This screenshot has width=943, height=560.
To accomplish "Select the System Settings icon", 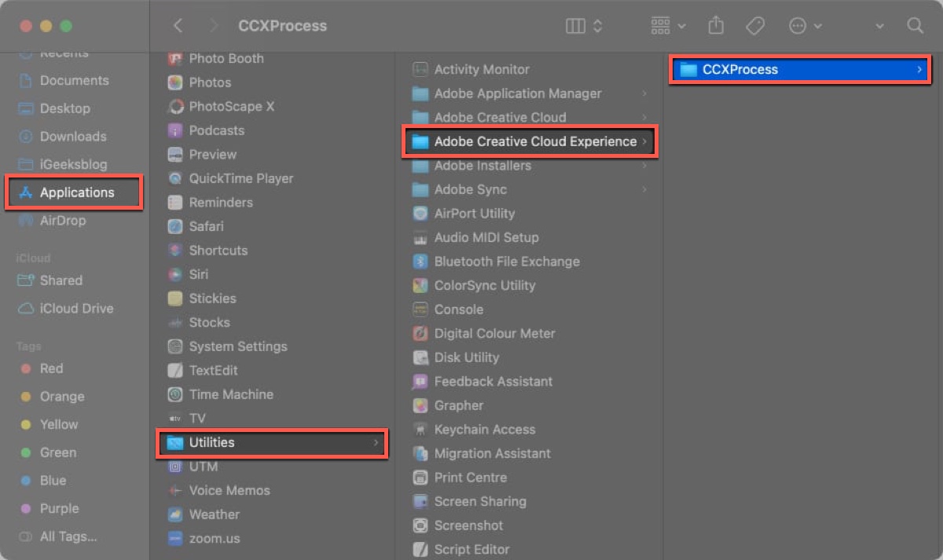I will pyautogui.click(x=175, y=346).
